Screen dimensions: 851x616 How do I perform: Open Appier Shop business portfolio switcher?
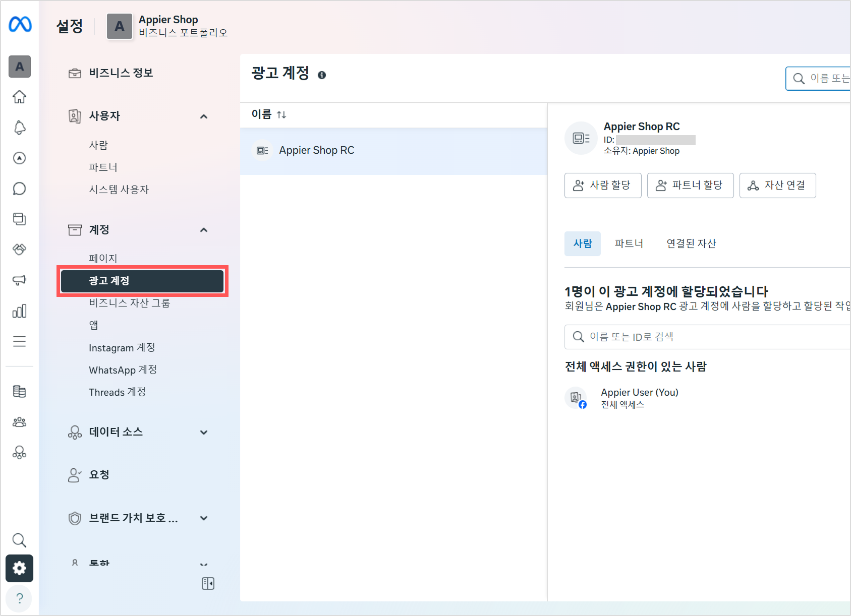click(x=167, y=26)
